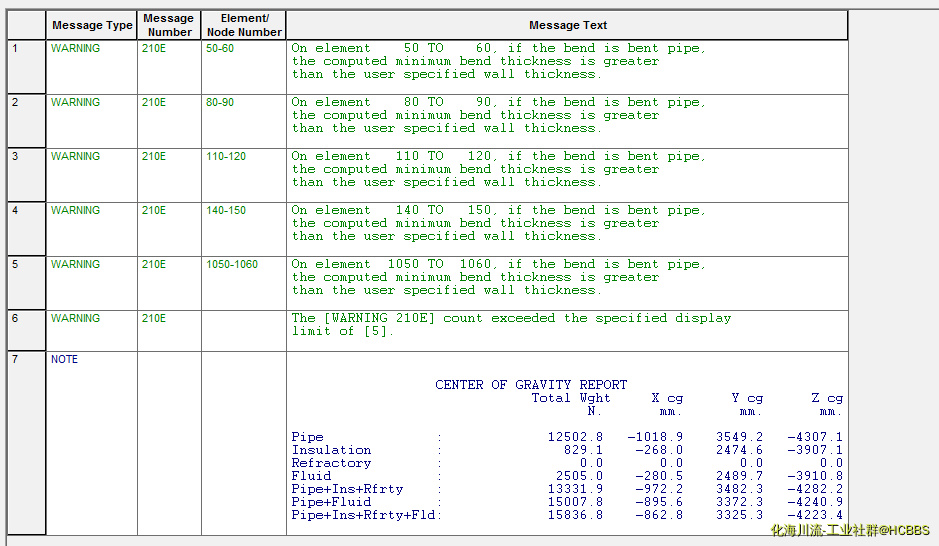Click the row 4 header cell
Viewport: 939px width, 546px height.
click(x=26, y=229)
